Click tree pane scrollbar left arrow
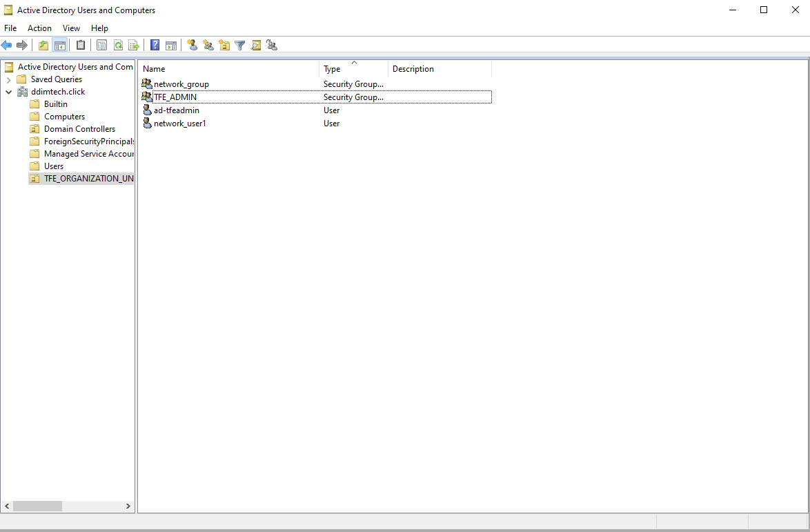810x532 pixels. point(7,506)
